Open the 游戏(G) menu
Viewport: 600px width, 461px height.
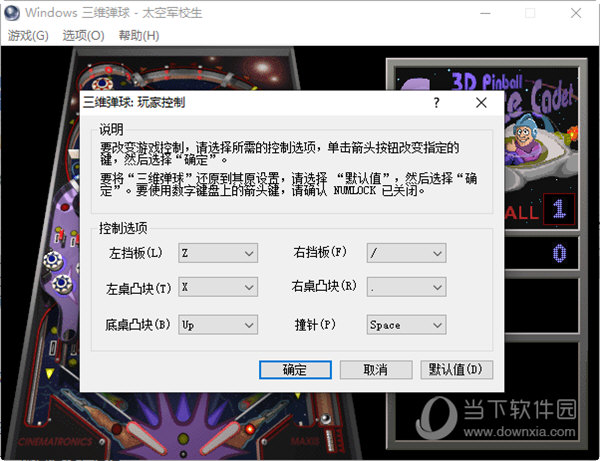click(28, 36)
